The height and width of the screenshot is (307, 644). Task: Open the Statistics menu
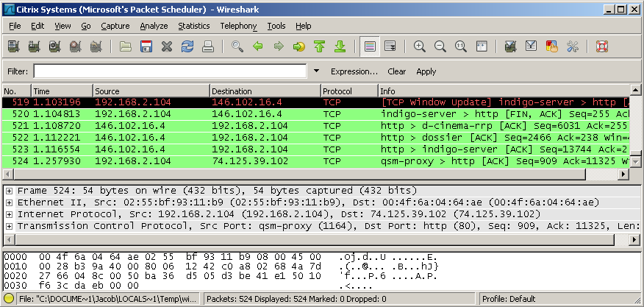tap(194, 26)
